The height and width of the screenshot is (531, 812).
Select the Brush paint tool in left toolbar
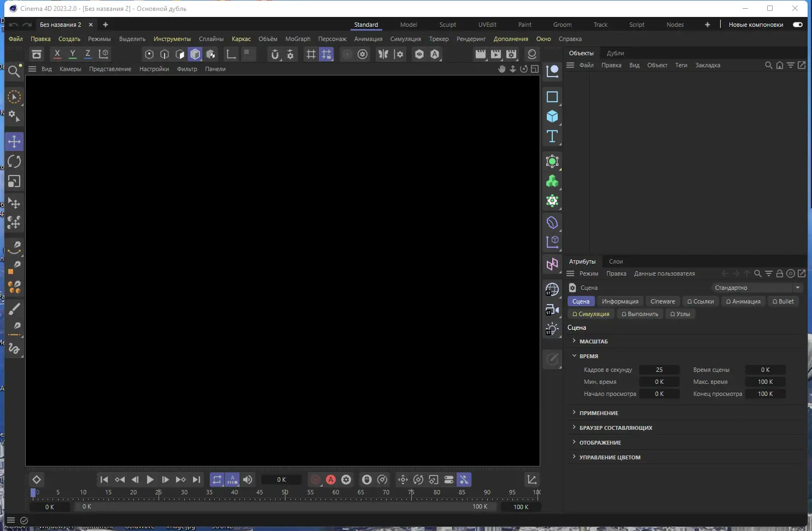14,309
